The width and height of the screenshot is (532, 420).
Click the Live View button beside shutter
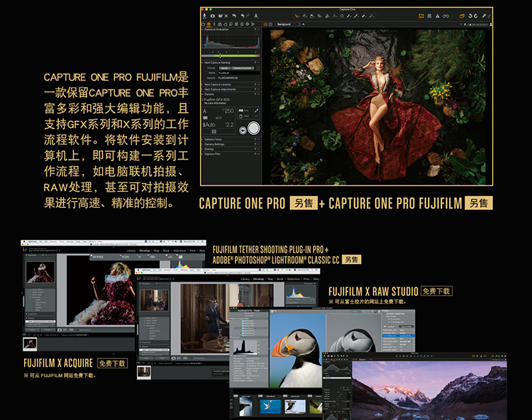[x=243, y=131]
